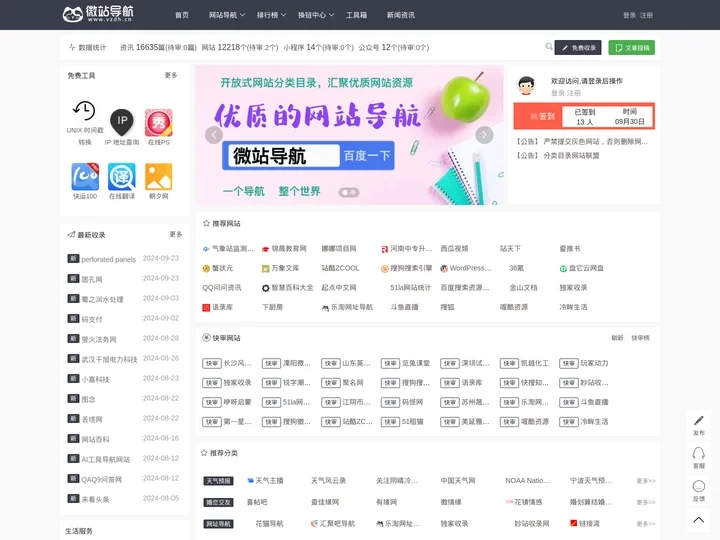This screenshot has height=540, width=720.
Task: Select the 婚恋交友 category tag
Action: pyautogui.click(x=218, y=502)
